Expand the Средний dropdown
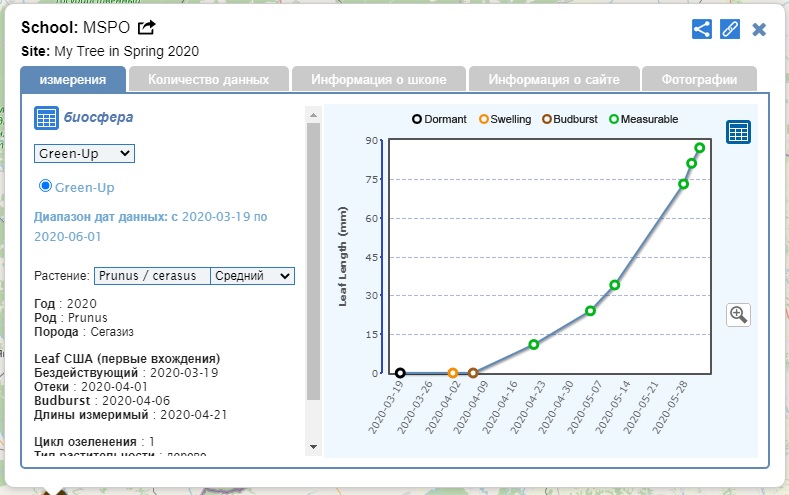Viewport: 789px width, 495px height. point(252,276)
